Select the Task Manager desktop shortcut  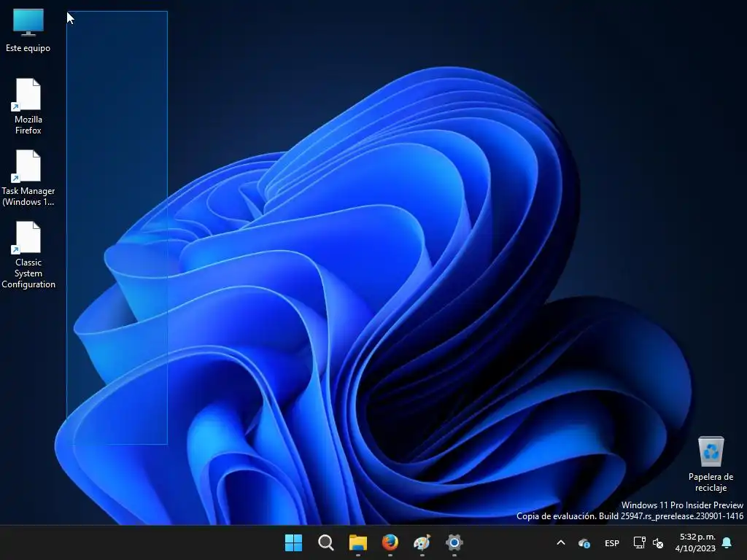click(28, 178)
